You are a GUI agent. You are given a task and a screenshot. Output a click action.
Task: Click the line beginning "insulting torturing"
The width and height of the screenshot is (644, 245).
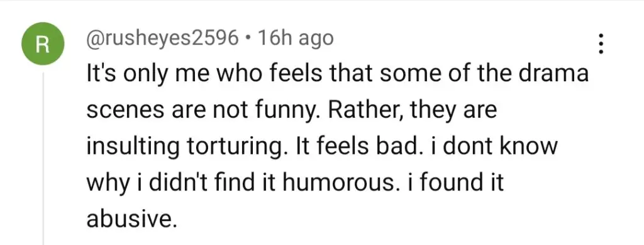point(322,147)
